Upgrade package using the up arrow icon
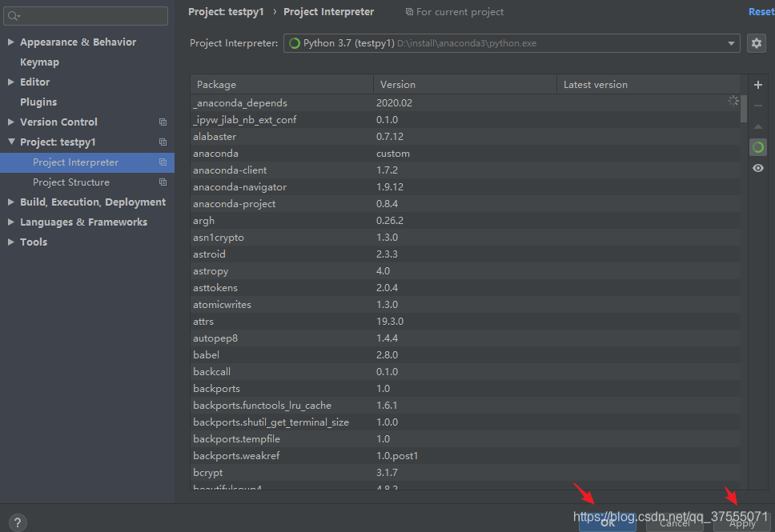 (757, 126)
